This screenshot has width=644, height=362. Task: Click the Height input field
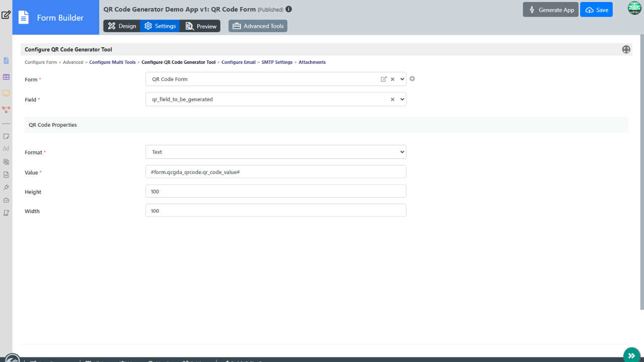(276, 191)
